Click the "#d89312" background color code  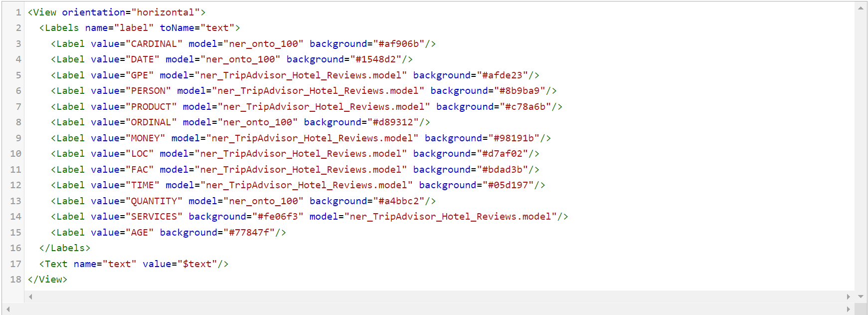[393, 122]
